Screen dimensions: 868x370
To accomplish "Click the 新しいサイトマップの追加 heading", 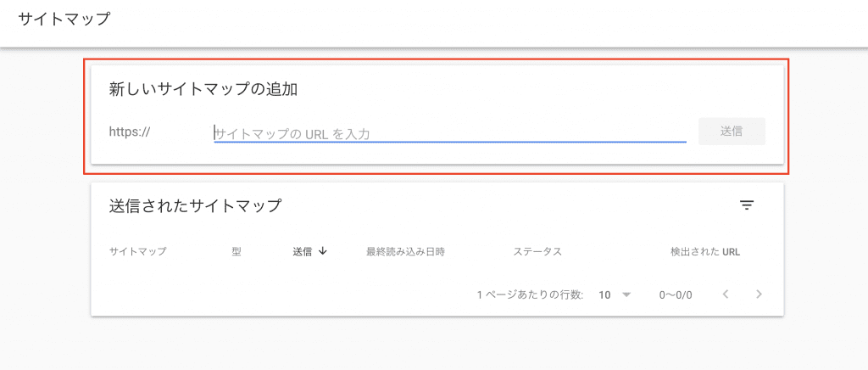I will [x=203, y=89].
